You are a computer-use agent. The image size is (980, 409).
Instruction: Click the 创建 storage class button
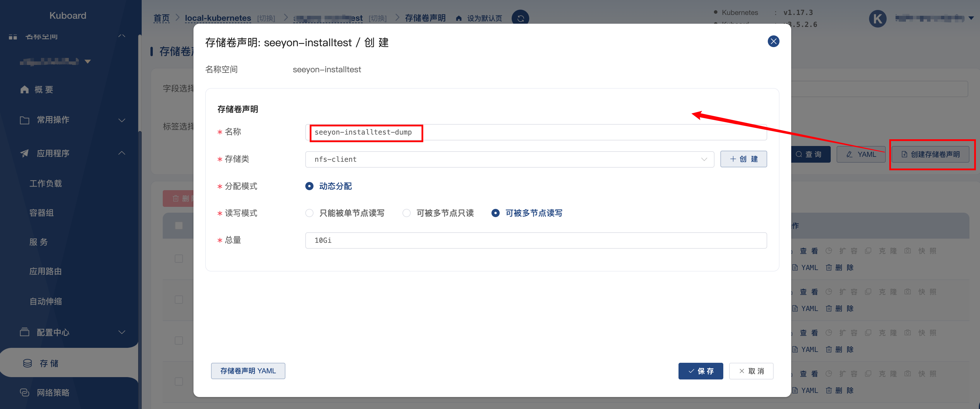[743, 159]
